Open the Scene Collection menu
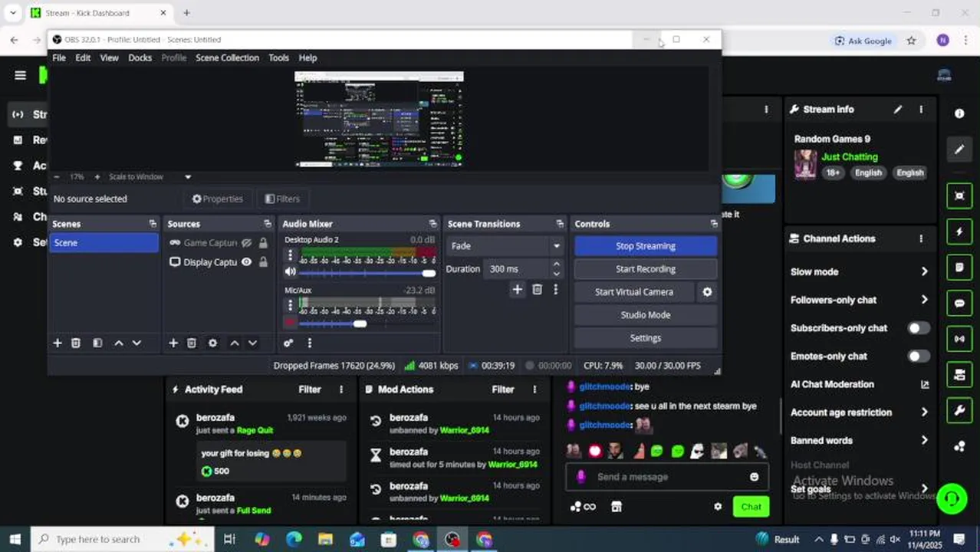Image resolution: width=980 pixels, height=552 pixels. [x=227, y=58]
